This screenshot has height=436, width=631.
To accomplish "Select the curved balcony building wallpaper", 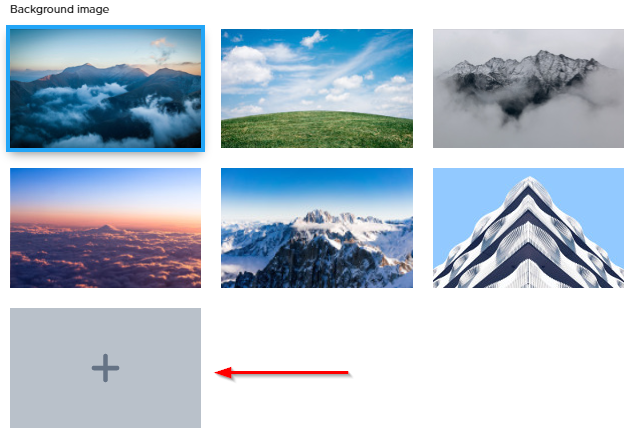I will [528, 228].
